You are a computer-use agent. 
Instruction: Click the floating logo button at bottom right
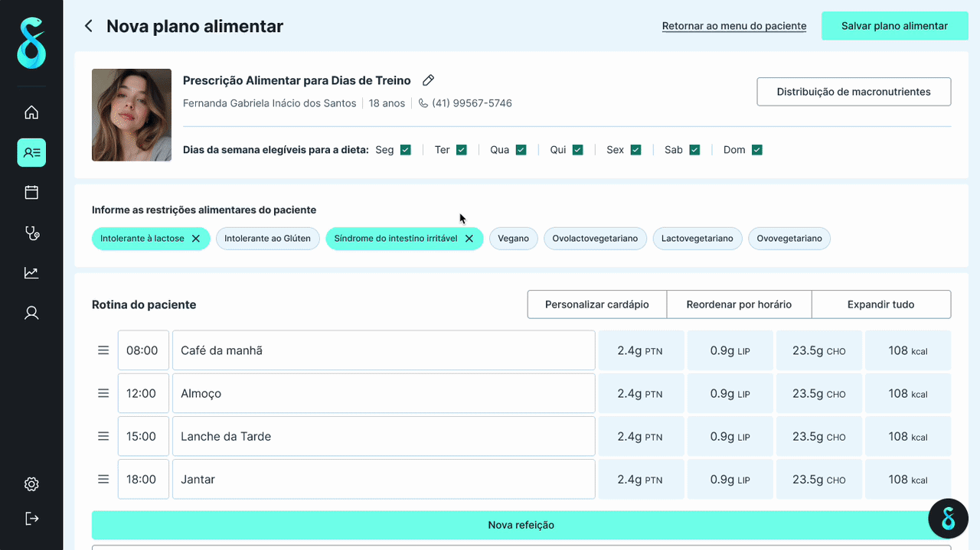948,519
